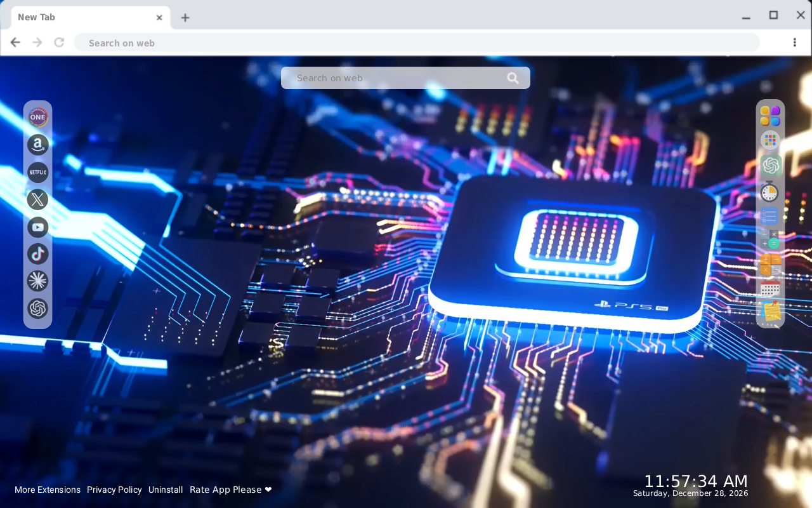Close the New Tab tab
Image resolution: width=812 pixels, height=508 pixels.
(x=159, y=18)
